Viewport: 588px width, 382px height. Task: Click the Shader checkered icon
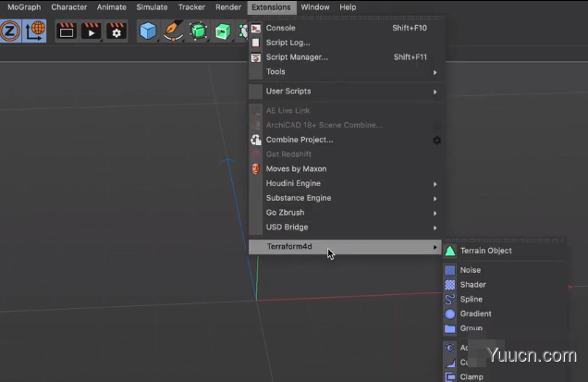pos(450,285)
